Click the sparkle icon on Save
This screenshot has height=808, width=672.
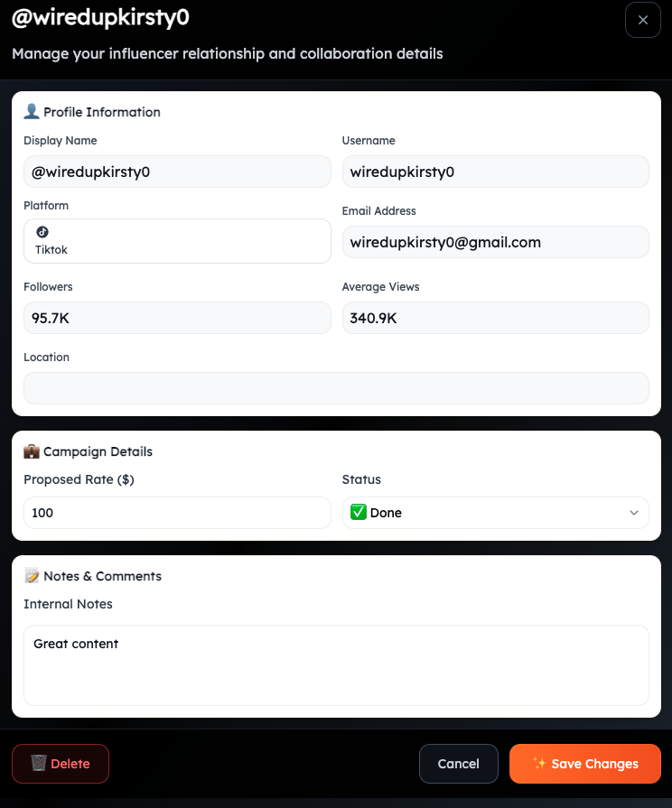(x=539, y=764)
